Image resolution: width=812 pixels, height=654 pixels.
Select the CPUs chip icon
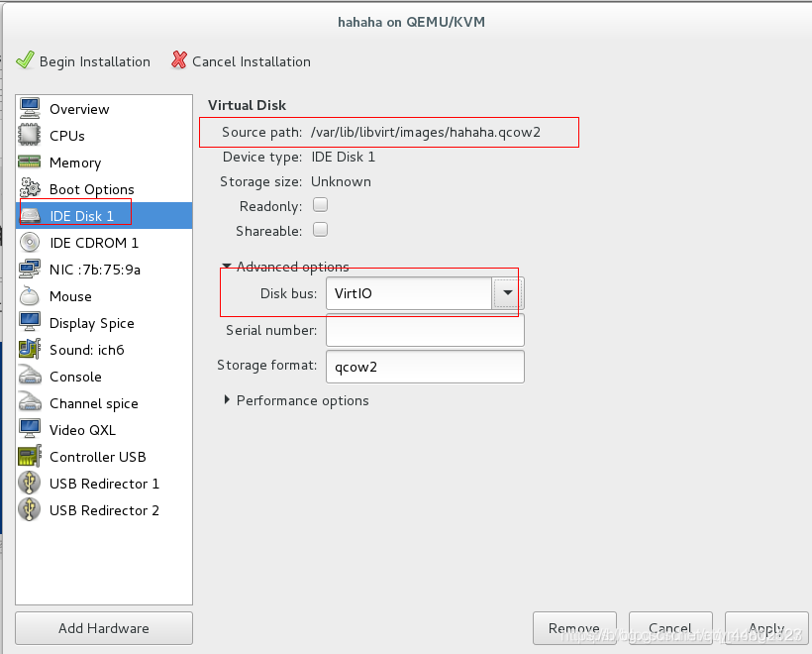click(x=30, y=135)
